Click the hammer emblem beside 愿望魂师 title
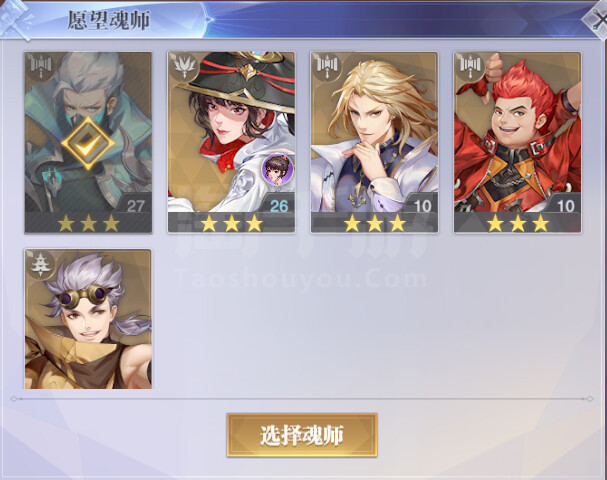The height and width of the screenshot is (480, 607). click(15, 19)
